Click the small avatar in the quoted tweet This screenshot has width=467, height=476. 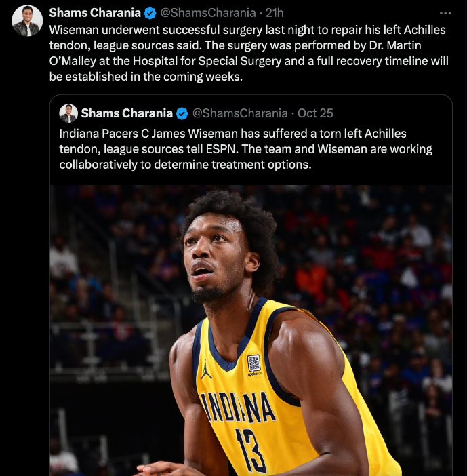(x=68, y=113)
